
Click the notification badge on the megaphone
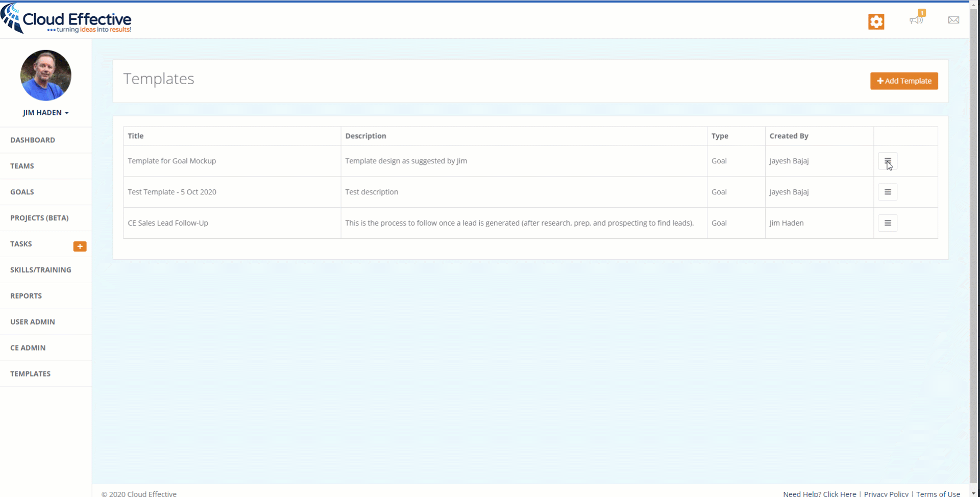pos(922,12)
